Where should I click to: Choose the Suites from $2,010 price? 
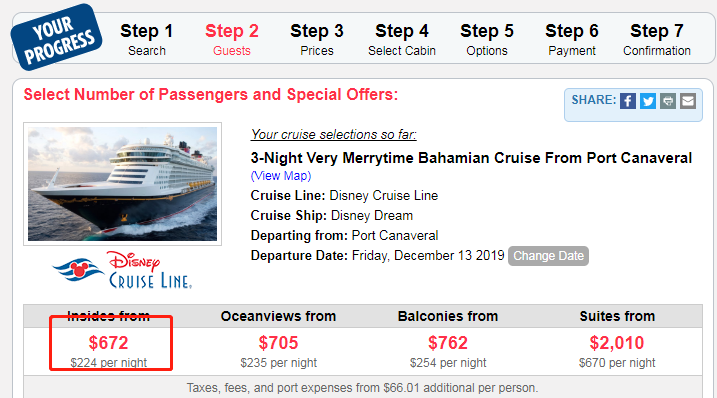coord(617,343)
